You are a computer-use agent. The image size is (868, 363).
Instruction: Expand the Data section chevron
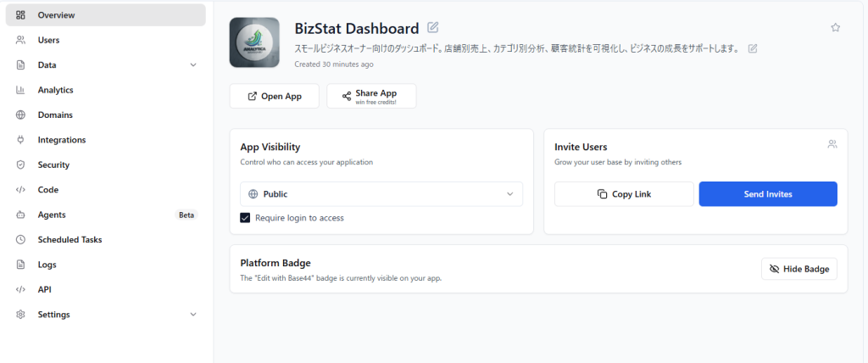[x=192, y=65]
